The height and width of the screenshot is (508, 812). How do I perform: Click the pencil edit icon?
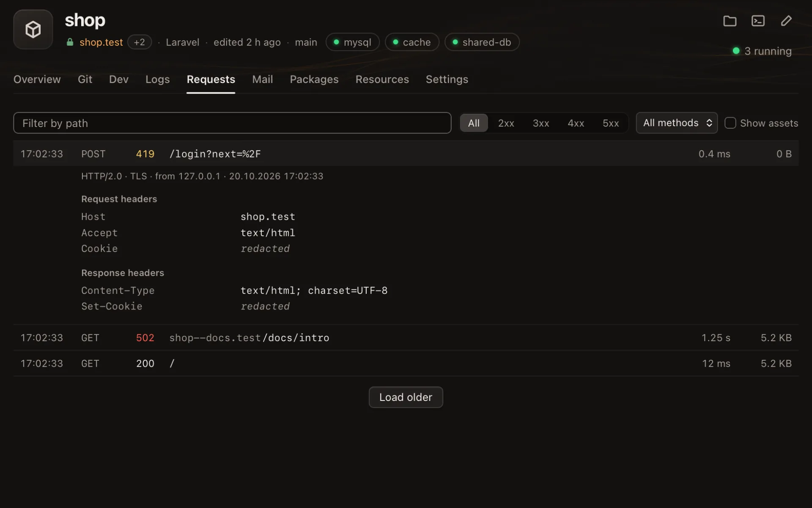(x=786, y=21)
